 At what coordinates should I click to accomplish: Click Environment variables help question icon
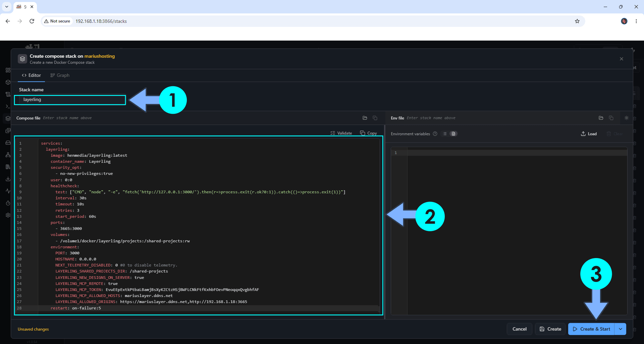tap(435, 134)
